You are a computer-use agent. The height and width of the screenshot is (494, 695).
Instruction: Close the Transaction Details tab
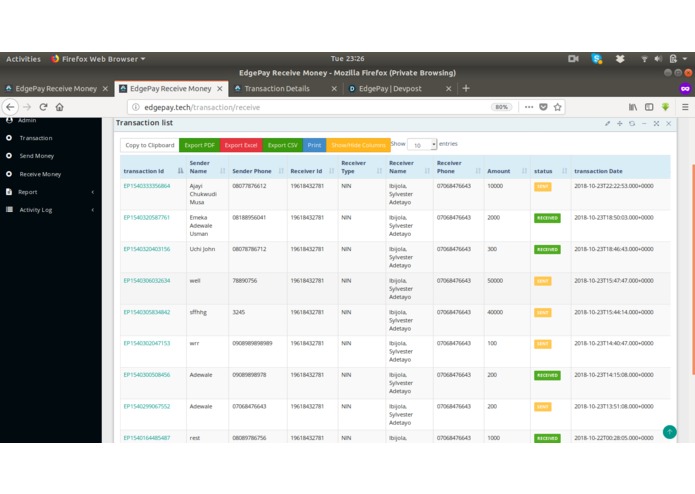click(334, 89)
